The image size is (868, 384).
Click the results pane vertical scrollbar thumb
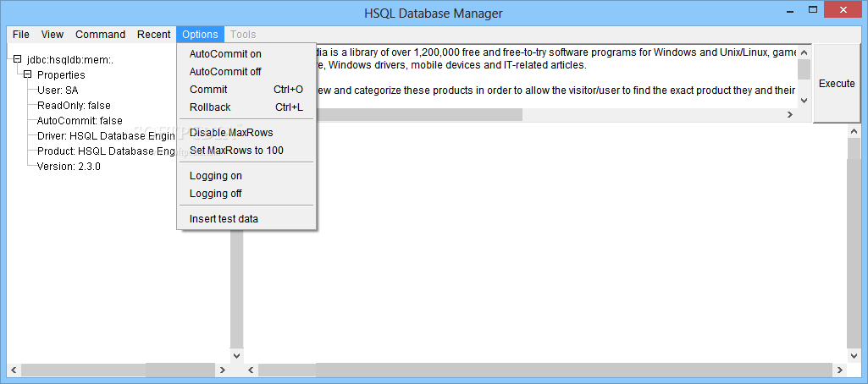[x=854, y=148]
